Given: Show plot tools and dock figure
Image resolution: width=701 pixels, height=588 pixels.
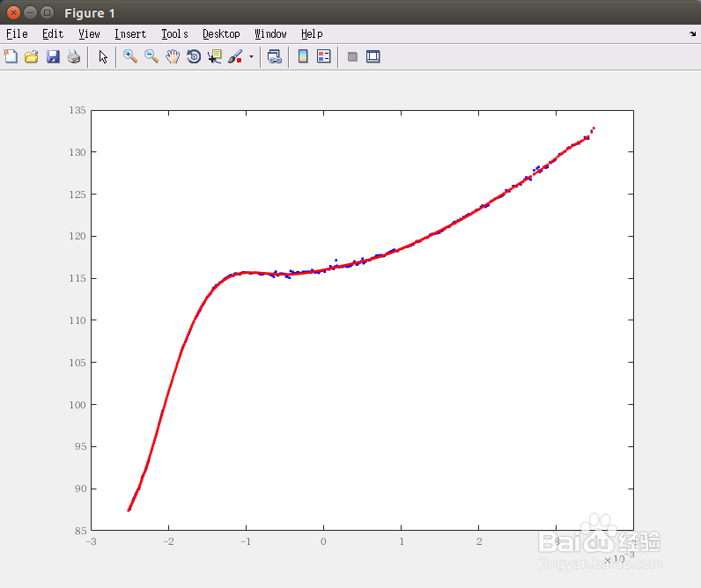Looking at the screenshot, I should 373,56.
